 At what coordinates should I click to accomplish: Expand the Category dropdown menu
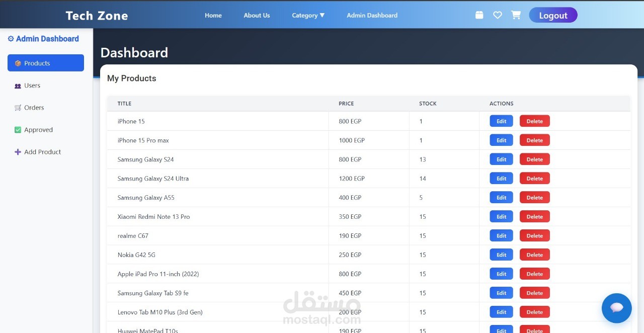pyautogui.click(x=308, y=16)
